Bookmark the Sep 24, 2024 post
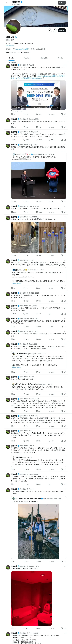The width and height of the screenshot is (72, 644). coord(62,127)
